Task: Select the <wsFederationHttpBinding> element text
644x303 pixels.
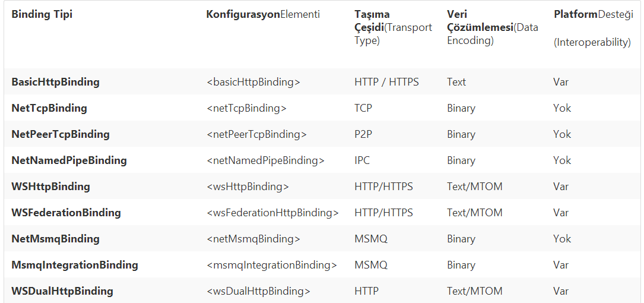Action: point(272,213)
